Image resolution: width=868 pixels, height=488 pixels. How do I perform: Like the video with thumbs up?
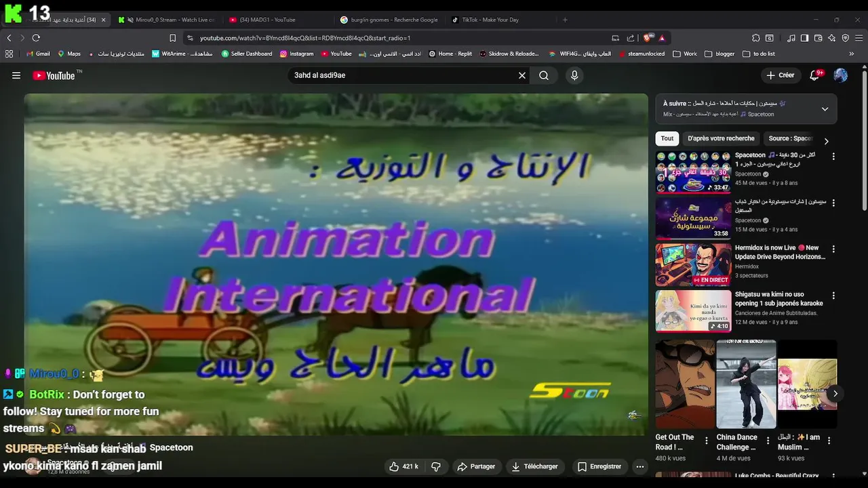403,466
